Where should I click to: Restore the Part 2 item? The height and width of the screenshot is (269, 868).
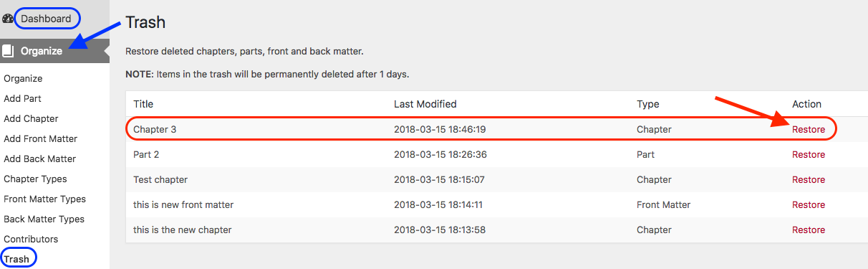[809, 155]
